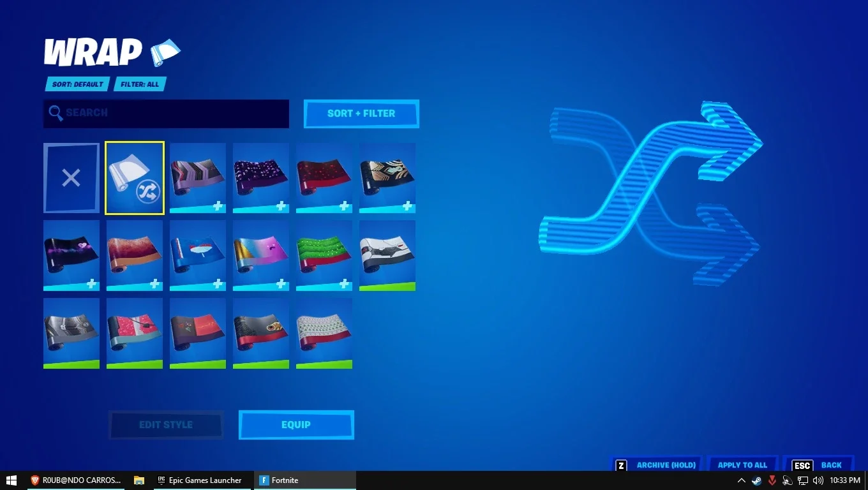Choose the orange-red gradient wrap

(x=135, y=256)
